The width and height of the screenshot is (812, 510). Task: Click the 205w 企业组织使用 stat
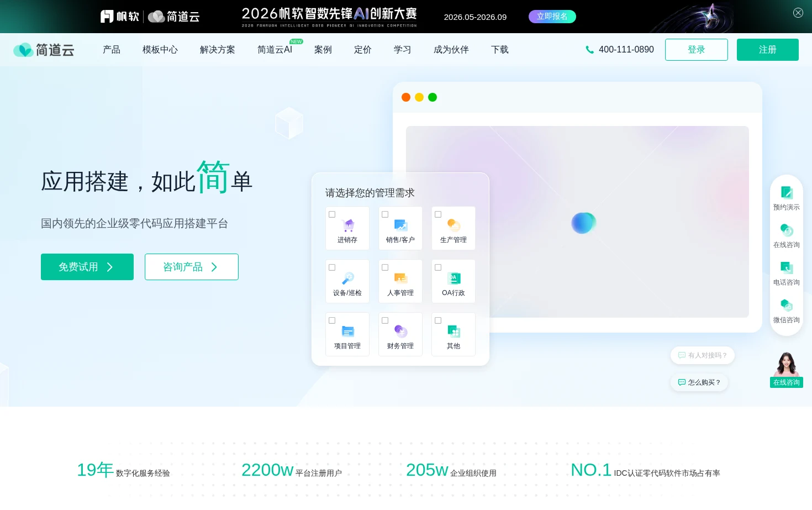[x=451, y=470]
